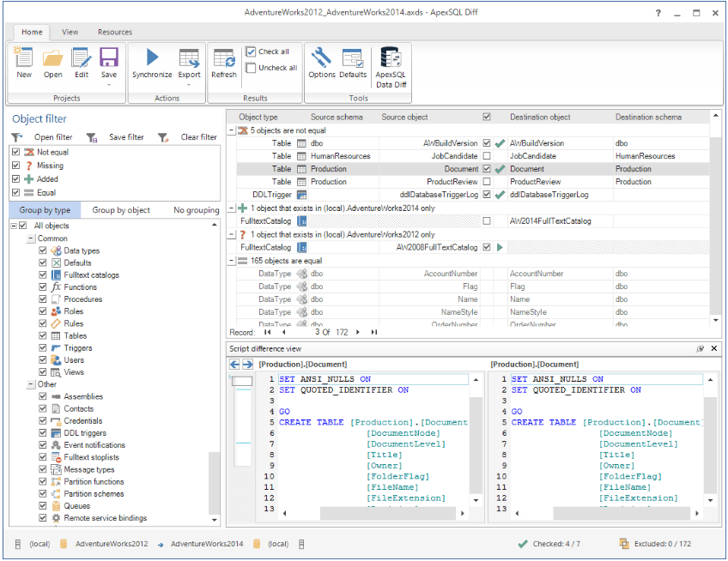Click the Clear filter icon
Image resolution: width=728 pixels, height=561 pixels.
click(x=163, y=137)
